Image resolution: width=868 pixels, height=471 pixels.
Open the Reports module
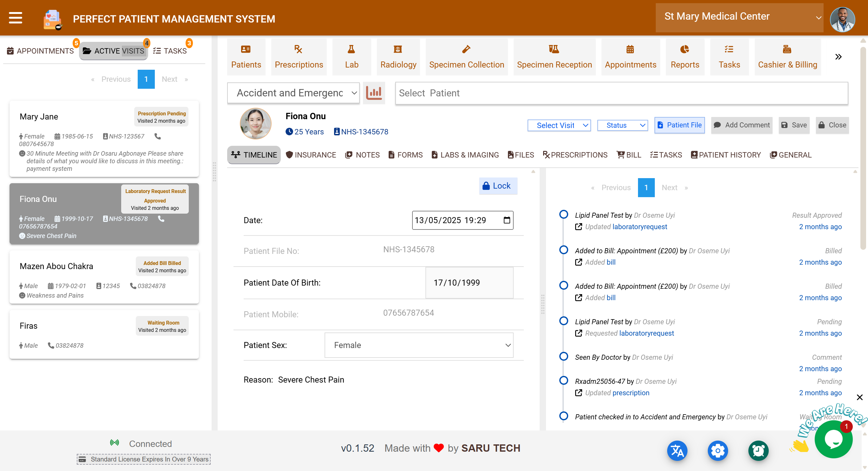(685, 56)
